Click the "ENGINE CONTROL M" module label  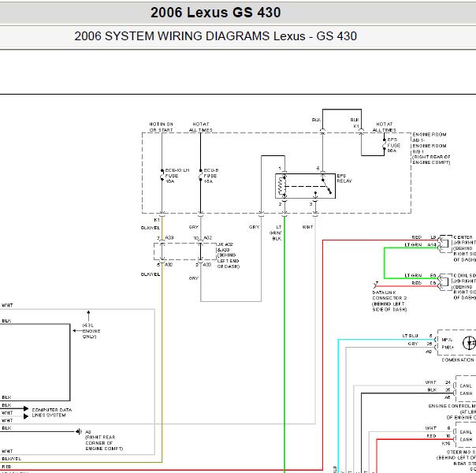coord(452,406)
